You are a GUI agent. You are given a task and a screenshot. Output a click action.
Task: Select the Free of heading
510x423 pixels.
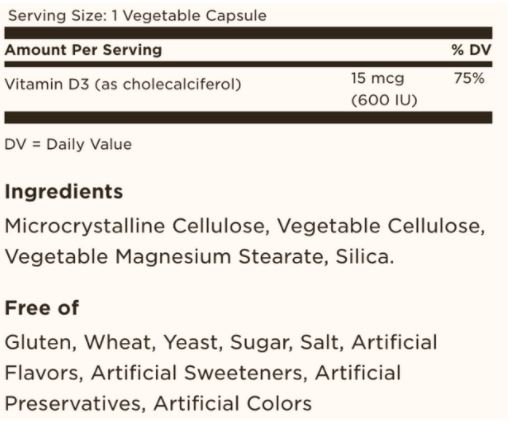42,307
